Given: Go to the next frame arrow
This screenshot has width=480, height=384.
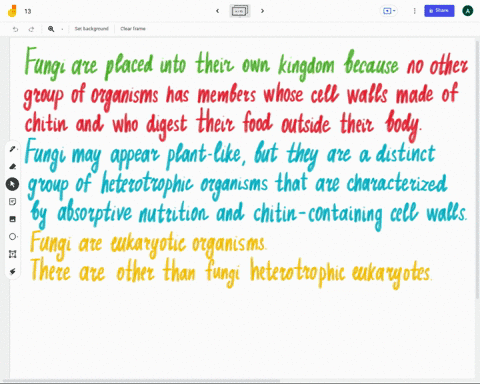Looking at the screenshot, I should pyautogui.click(x=262, y=11).
